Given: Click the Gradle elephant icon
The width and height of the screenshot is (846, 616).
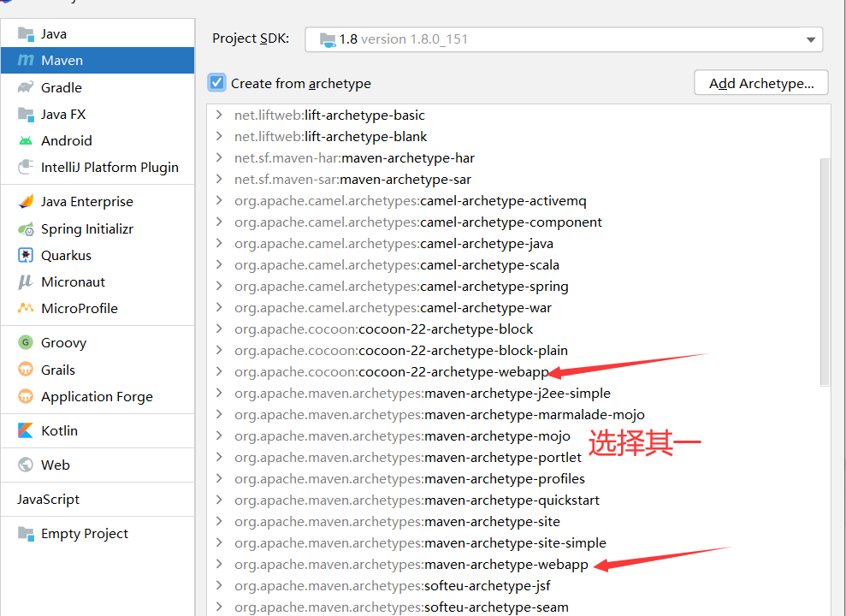Looking at the screenshot, I should (26, 87).
